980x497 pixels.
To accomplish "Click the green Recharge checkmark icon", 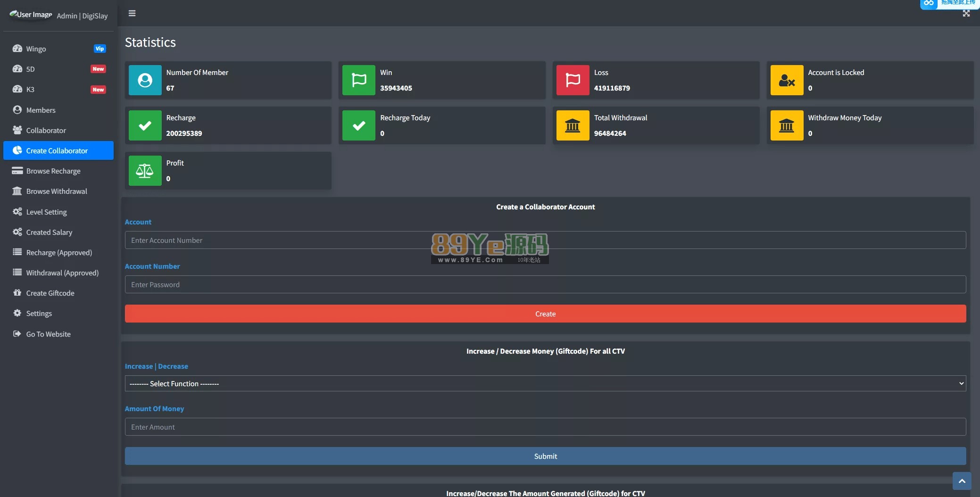I will 145,125.
